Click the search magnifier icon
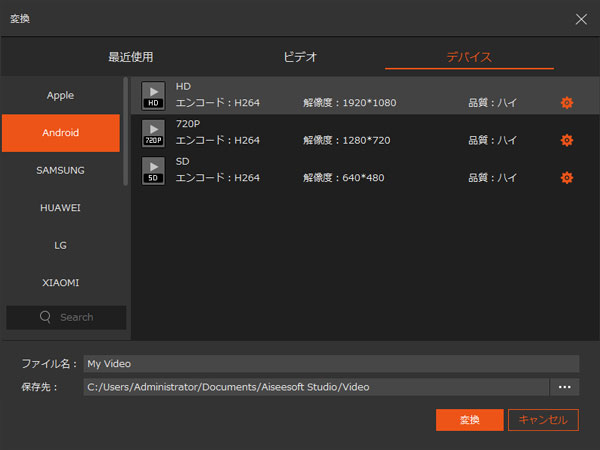Viewport: 600px width, 450px height. 46,317
